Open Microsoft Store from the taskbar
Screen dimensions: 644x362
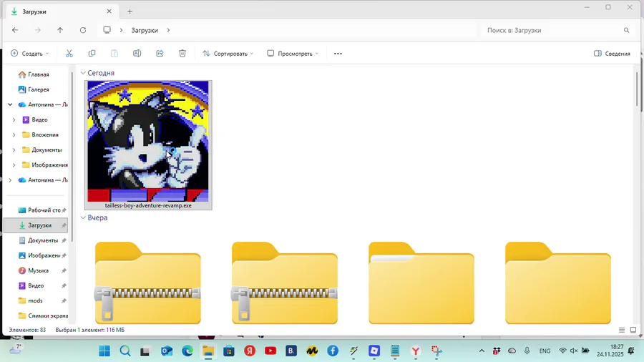[x=229, y=351]
